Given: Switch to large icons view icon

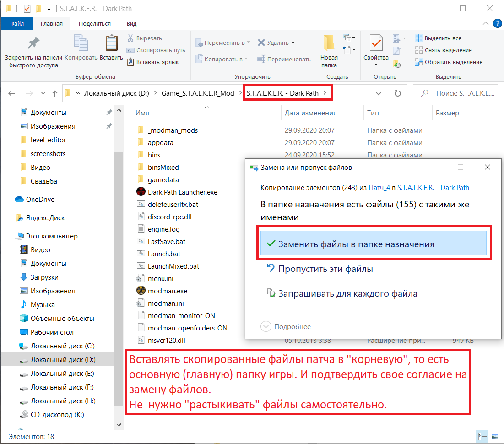Looking at the screenshot, I should (x=495, y=437).
